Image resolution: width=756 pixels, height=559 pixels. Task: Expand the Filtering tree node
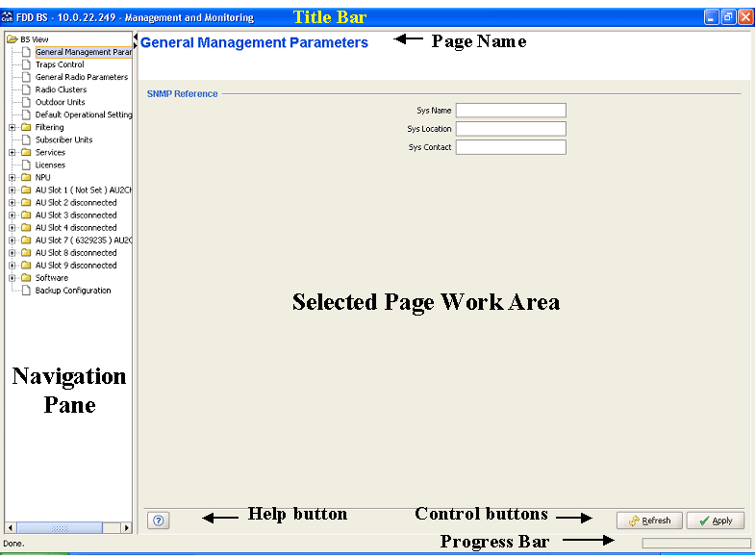tap(13, 128)
